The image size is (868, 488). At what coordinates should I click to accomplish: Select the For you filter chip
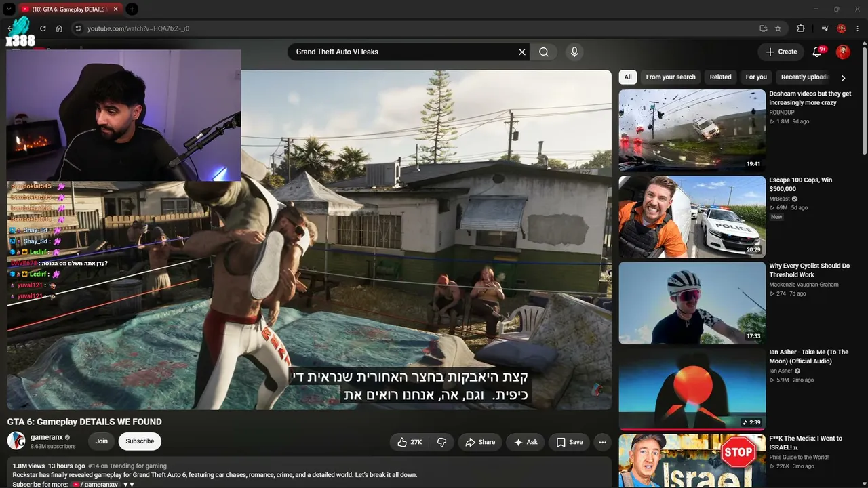coord(756,77)
